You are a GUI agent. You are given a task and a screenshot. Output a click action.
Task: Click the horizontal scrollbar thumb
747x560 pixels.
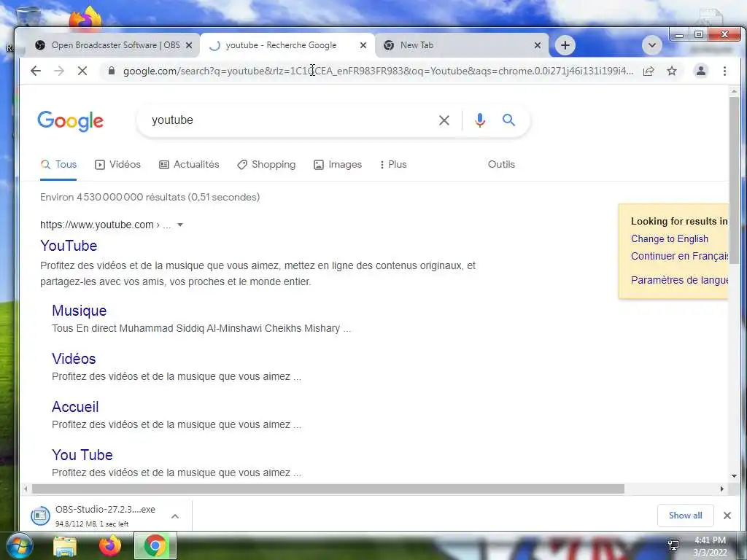point(328,489)
